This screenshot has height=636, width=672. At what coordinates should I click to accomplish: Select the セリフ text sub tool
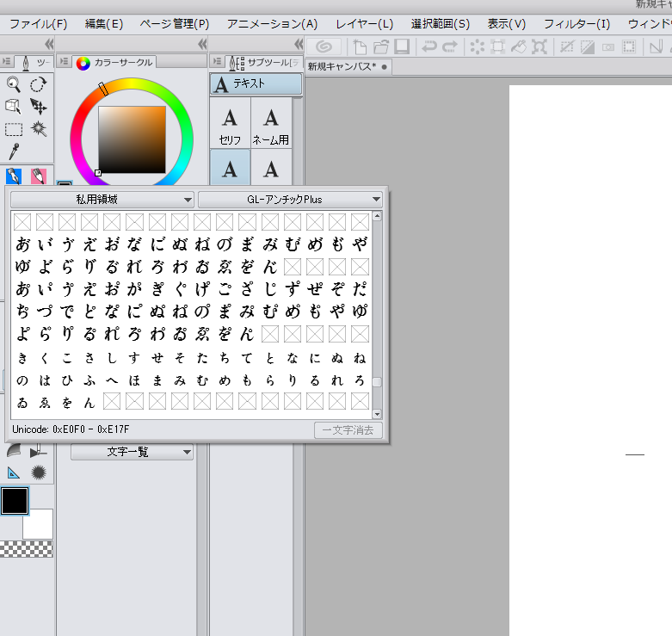pos(230,124)
